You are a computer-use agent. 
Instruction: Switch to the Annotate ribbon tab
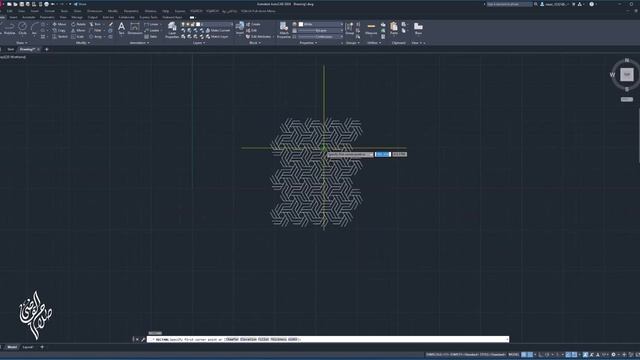(29, 18)
